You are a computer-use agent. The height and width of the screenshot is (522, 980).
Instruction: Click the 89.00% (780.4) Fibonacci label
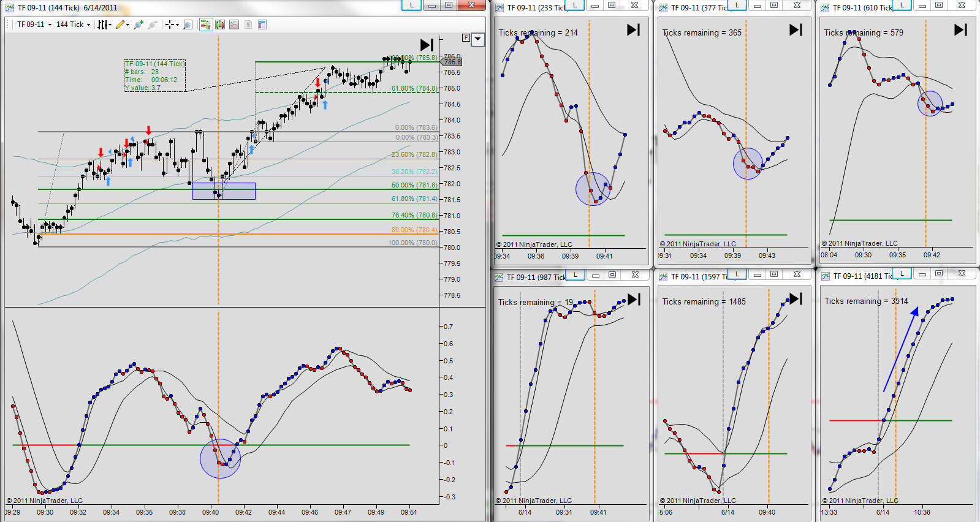pos(414,230)
